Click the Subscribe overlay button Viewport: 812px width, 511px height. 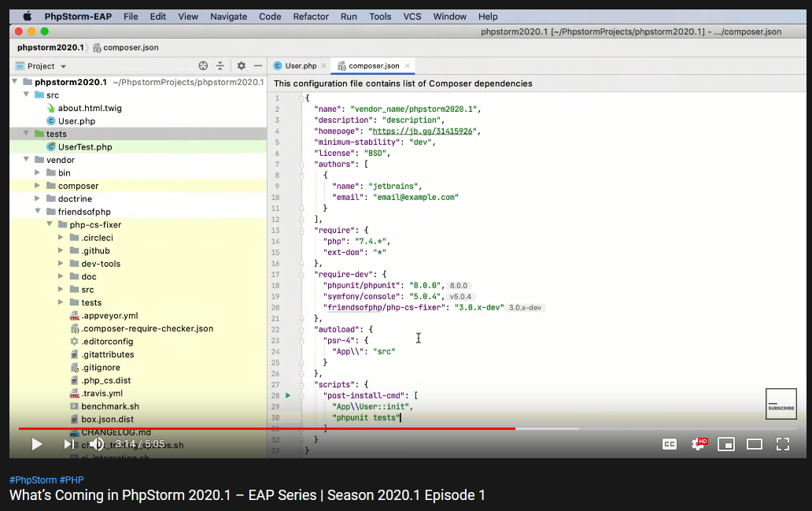781,404
